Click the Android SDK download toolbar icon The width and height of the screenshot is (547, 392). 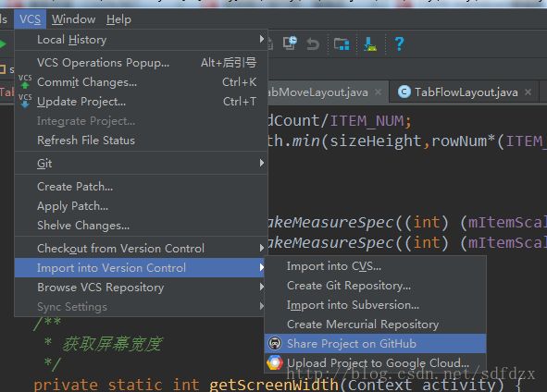pos(370,44)
